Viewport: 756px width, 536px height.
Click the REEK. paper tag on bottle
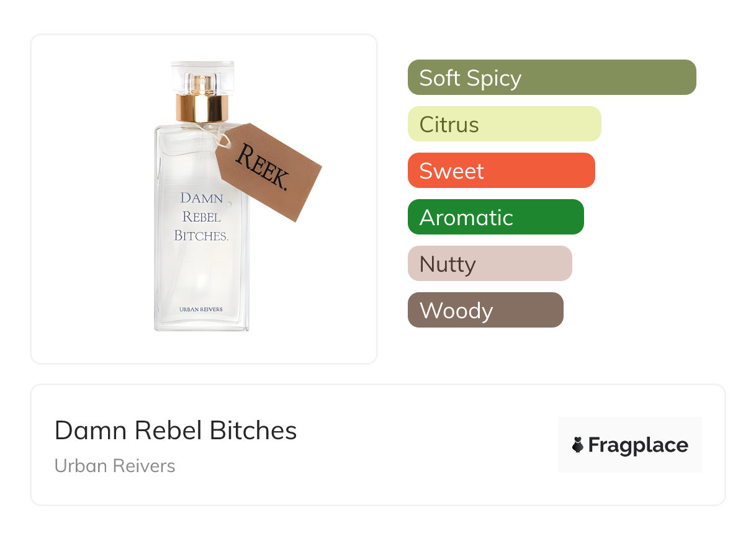pos(268,172)
